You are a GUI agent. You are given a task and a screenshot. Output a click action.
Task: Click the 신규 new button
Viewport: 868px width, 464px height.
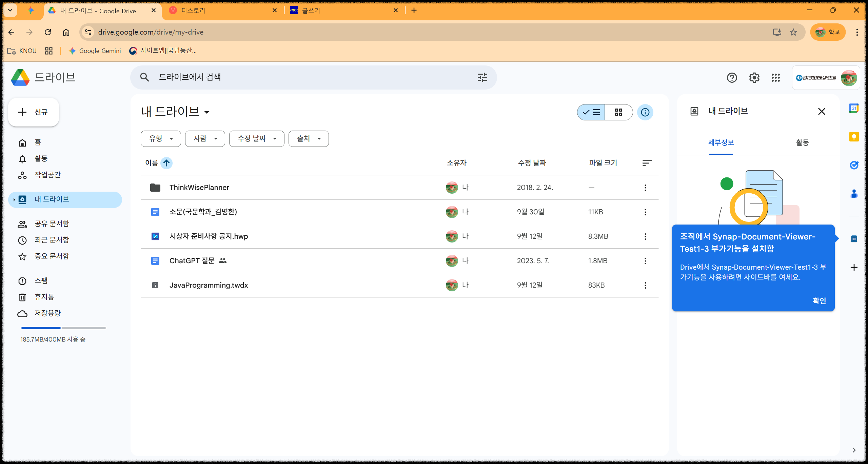pos(34,112)
